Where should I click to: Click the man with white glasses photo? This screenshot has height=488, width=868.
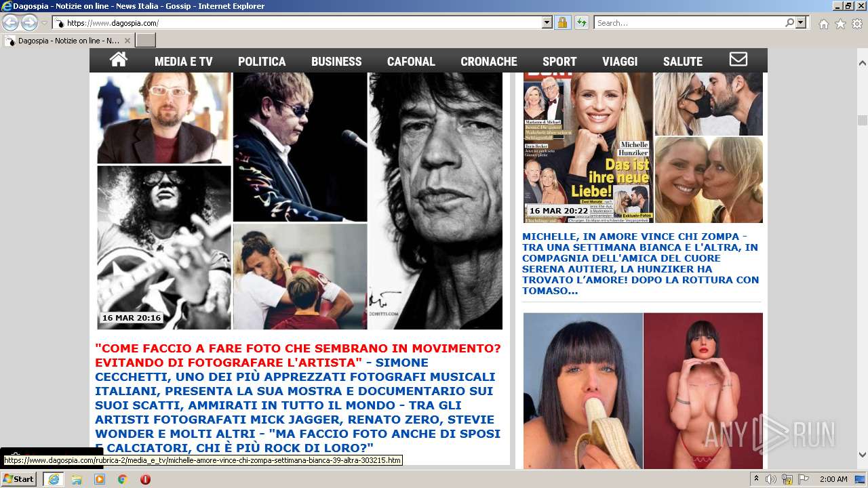pos(164,118)
